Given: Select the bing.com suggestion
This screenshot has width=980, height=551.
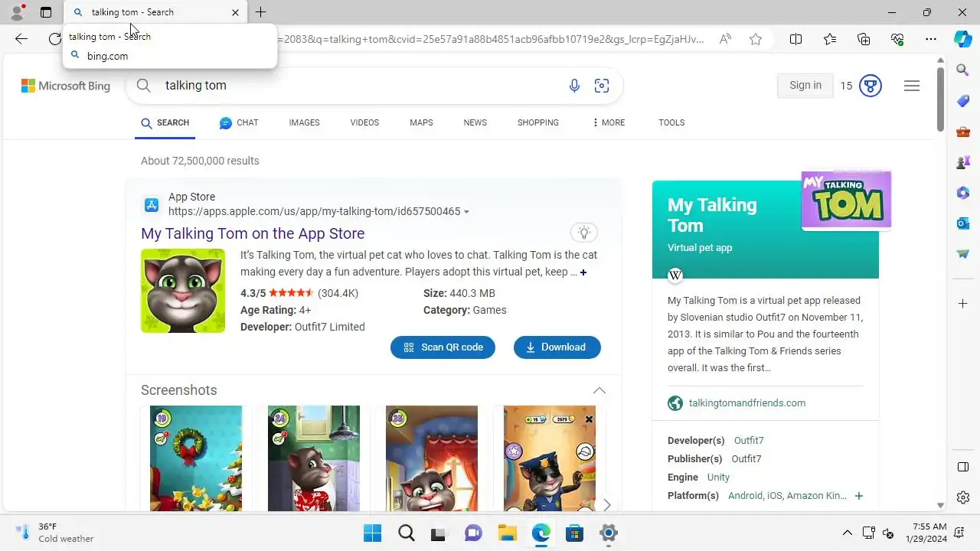Looking at the screenshot, I should click(x=170, y=56).
